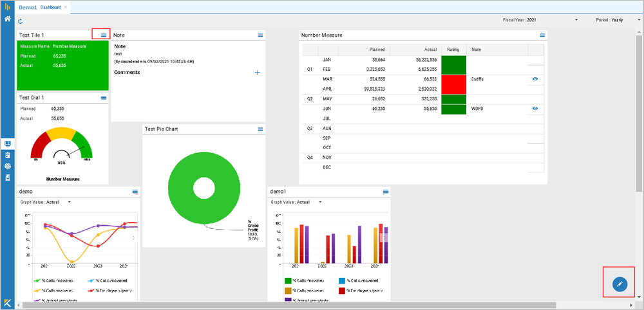644x310 pixels.
Task: Open the Test Tile 1 hamburger menu
Action: pos(104,35)
